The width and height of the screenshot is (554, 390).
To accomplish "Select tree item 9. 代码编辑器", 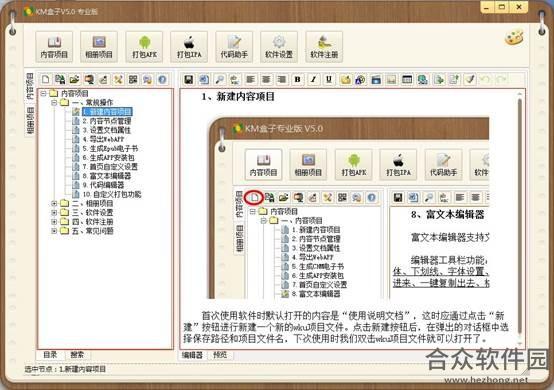I will 103,185.
